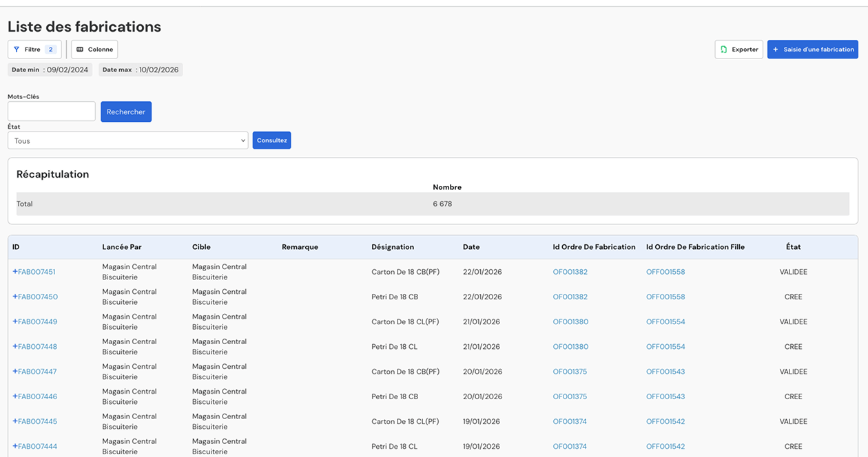Click the Id Ordre De Fabrication header
The width and height of the screenshot is (868, 457).
tap(594, 246)
